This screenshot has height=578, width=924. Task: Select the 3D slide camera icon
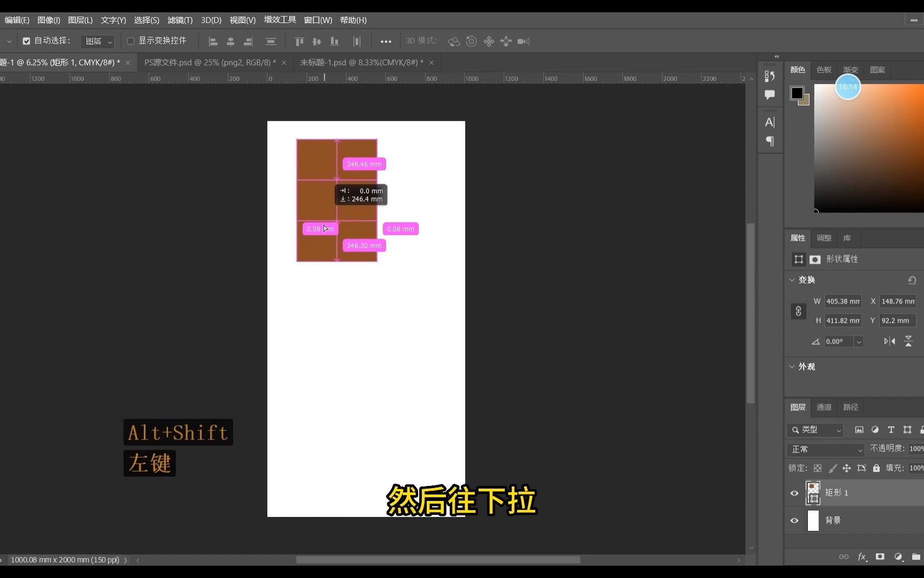506,41
